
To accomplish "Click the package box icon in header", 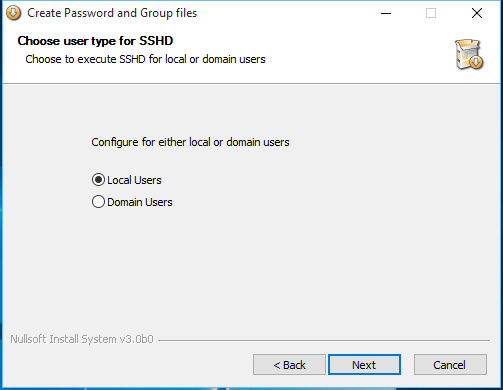I will (x=469, y=54).
